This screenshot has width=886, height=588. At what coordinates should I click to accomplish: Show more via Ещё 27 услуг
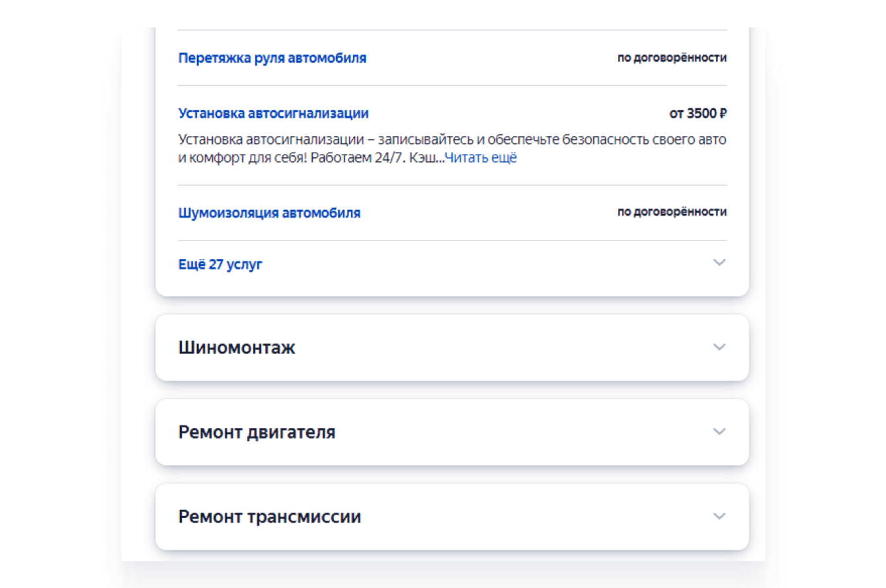coord(220,265)
